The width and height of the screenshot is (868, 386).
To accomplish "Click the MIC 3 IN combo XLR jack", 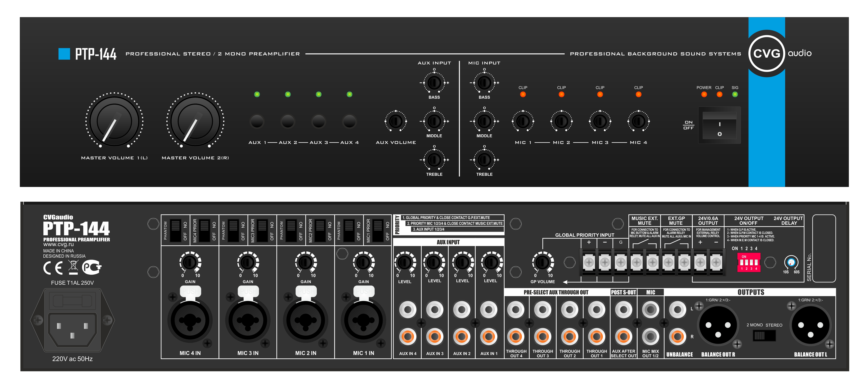I will coord(248,320).
